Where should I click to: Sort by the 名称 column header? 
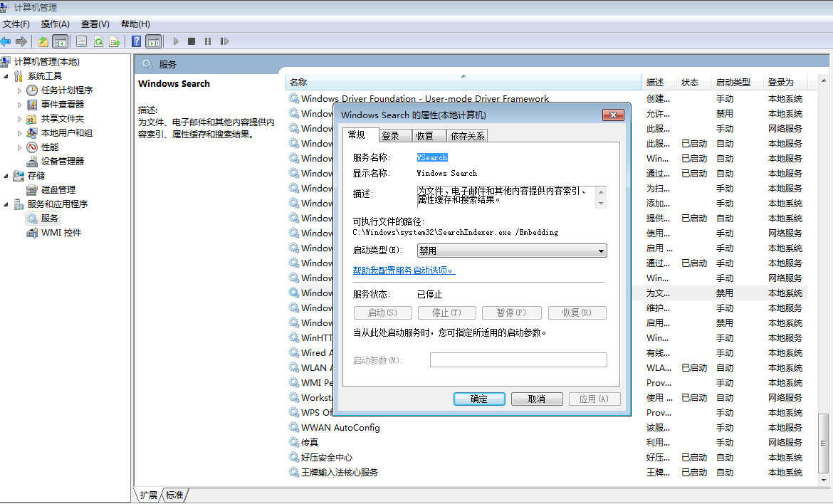463,83
